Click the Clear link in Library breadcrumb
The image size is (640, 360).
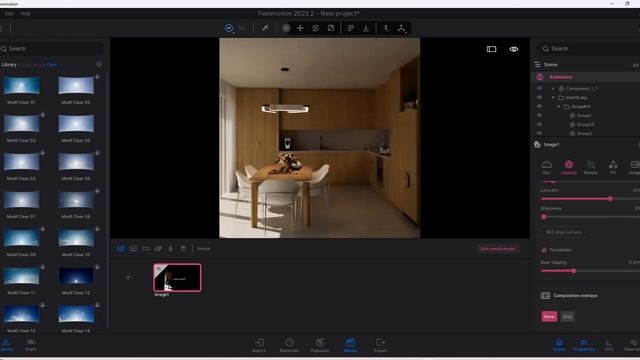click(x=52, y=65)
